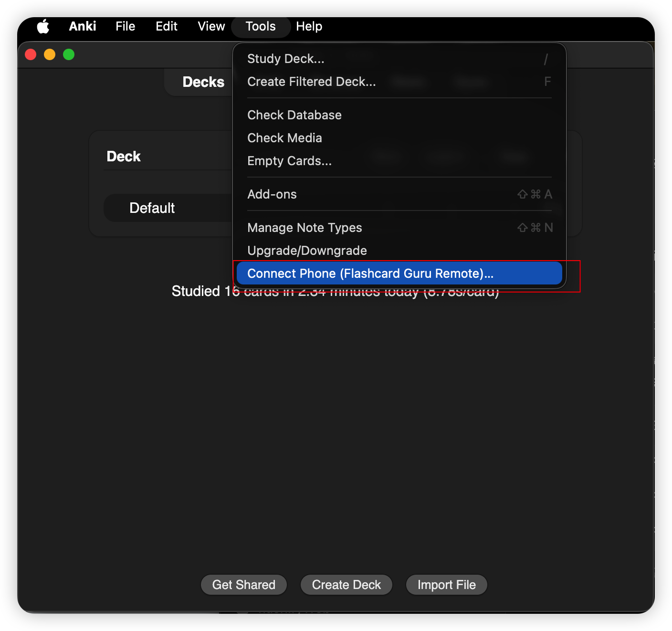Run Check Database from the menu
The height and width of the screenshot is (631, 672).
click(x=399, y=115)
